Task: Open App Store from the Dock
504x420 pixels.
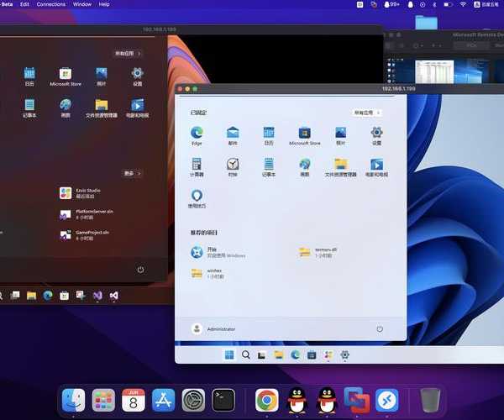Action: pyautogui.click(x=163, y=400)
